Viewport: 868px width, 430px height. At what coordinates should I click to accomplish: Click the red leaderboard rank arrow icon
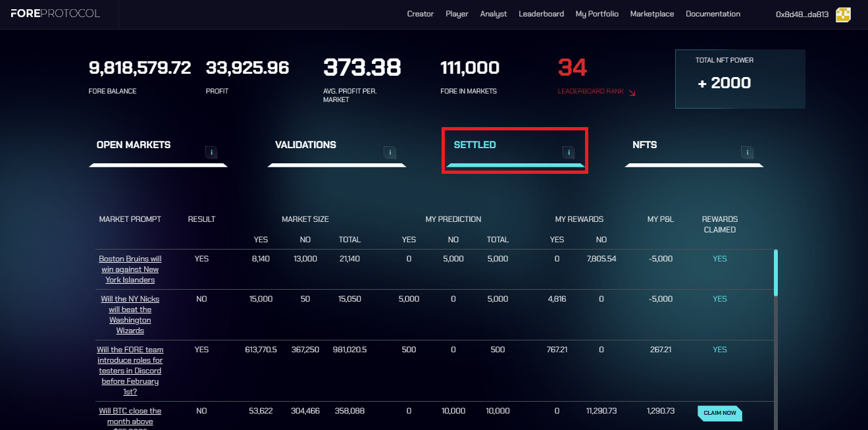tap(632, 92)
